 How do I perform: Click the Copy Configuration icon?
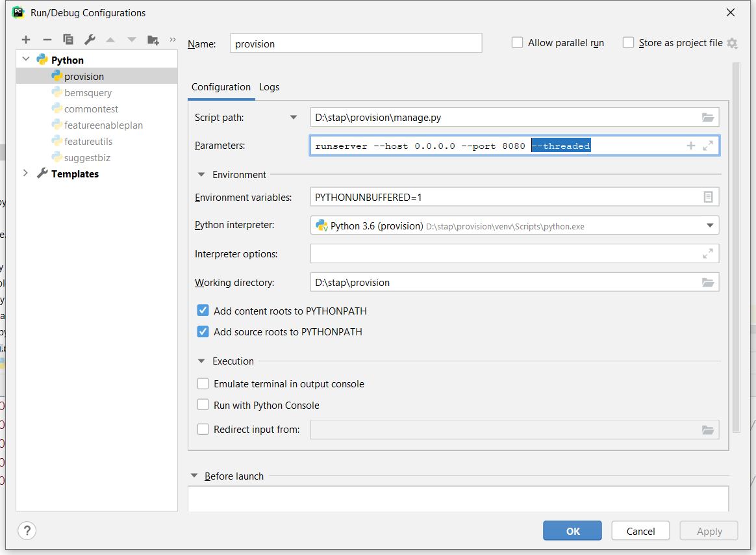(68, 40)
